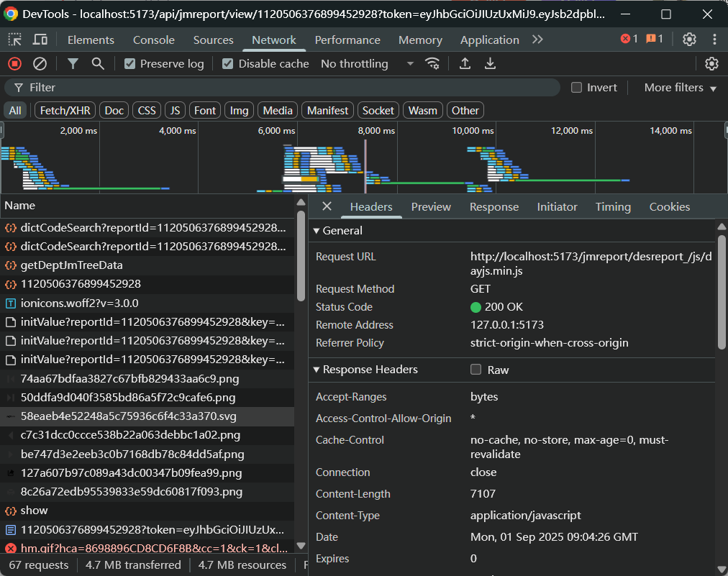Stop recording the network log
The width and height of the screenshot is (728, 576).
pyautogui.click(x=15, y=63)
